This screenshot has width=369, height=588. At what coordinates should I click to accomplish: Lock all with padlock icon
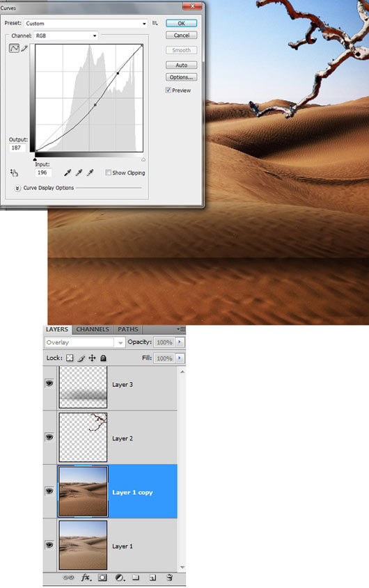tap(103, 358)
